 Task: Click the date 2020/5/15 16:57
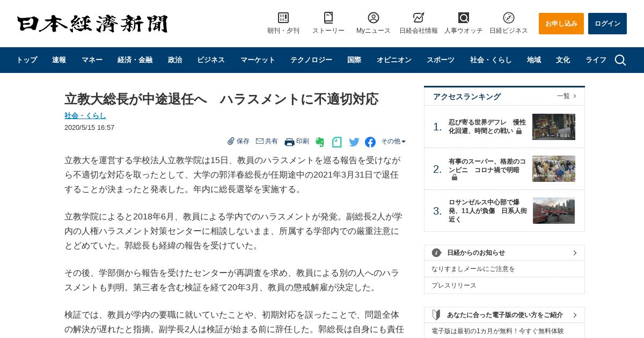click(89, 128)
